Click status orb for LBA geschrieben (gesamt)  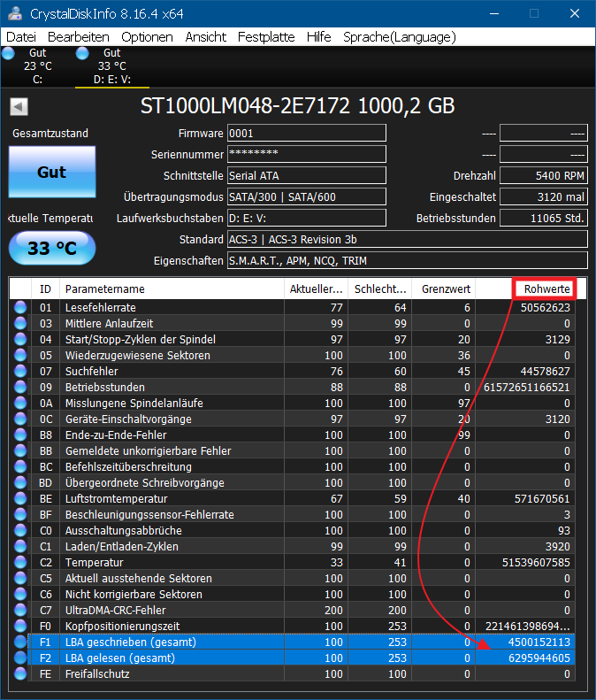20,642
